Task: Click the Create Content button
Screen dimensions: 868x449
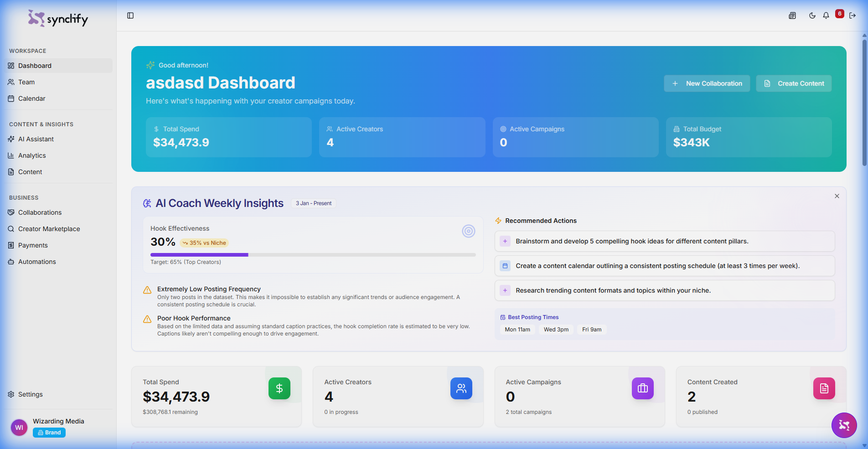Action: [x=793, y=83]
